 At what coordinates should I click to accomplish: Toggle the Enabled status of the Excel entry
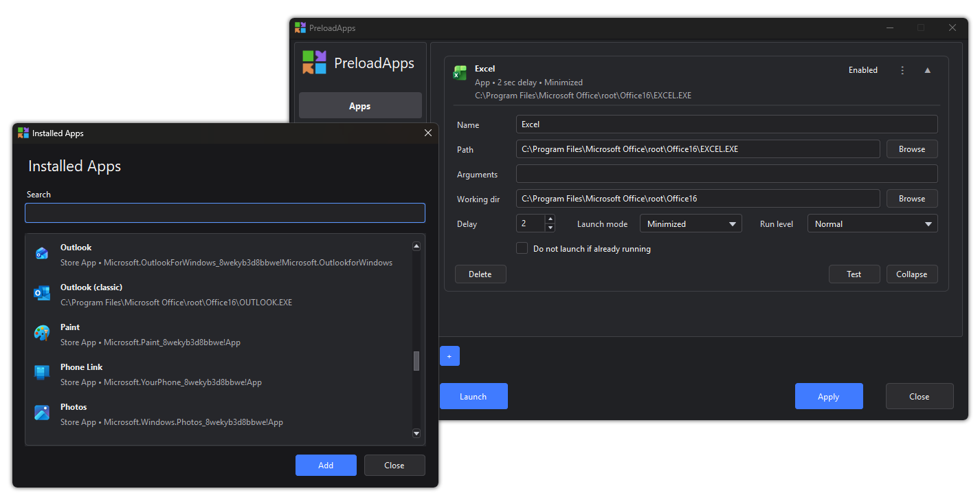click(x=863, y=70)
